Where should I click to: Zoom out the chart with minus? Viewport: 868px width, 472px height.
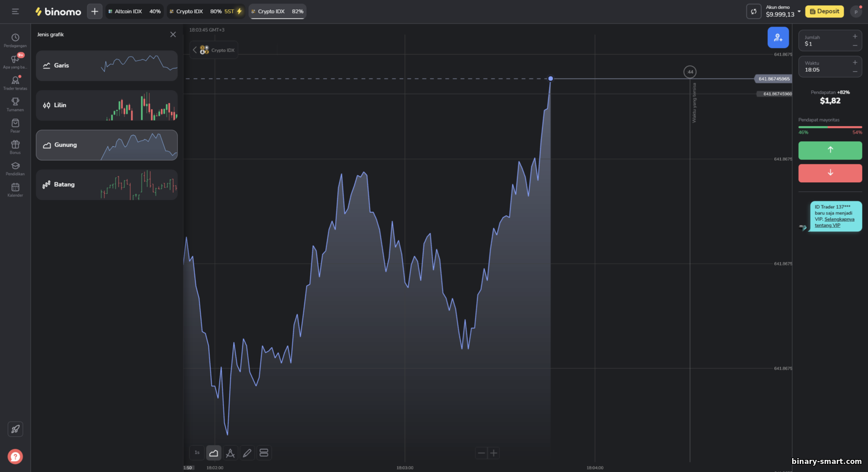click(x=481, y=453)
